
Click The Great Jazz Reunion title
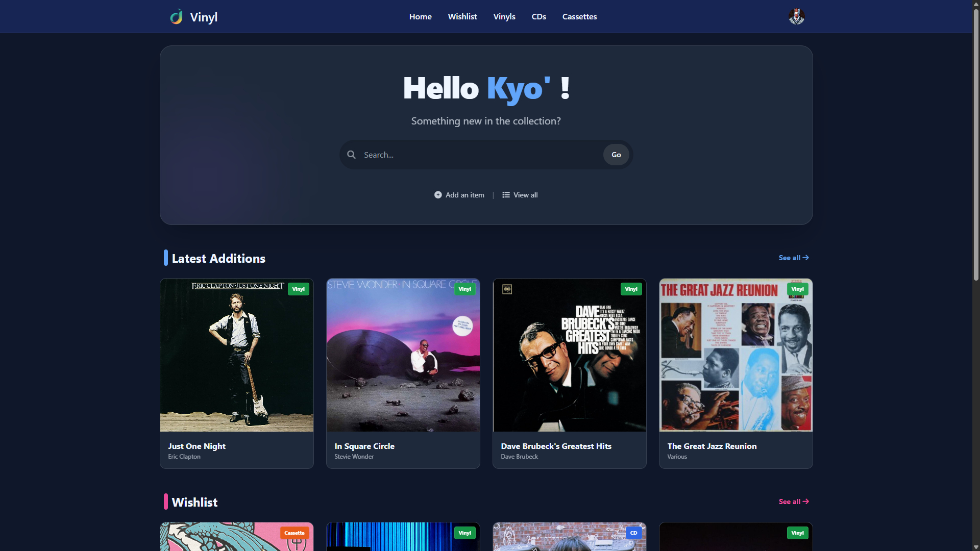coord(712,446)
